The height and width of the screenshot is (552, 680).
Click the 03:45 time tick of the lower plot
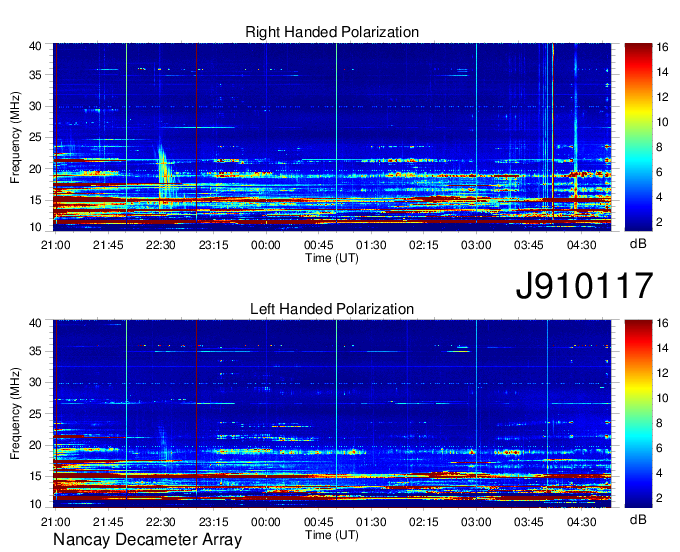click(529, 522)
